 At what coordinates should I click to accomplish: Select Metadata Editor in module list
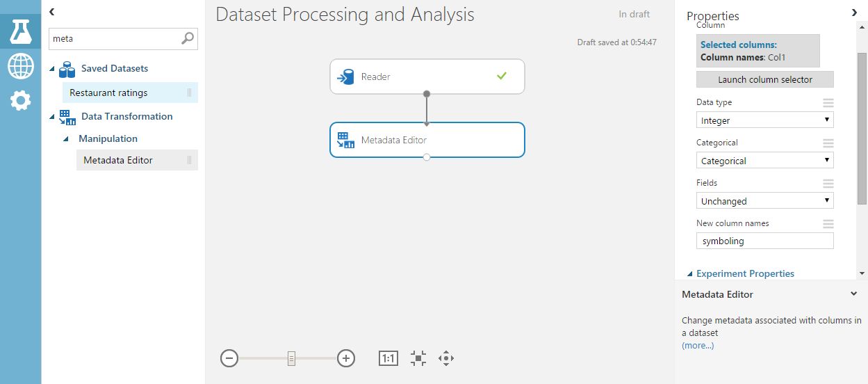pos(118,160)
